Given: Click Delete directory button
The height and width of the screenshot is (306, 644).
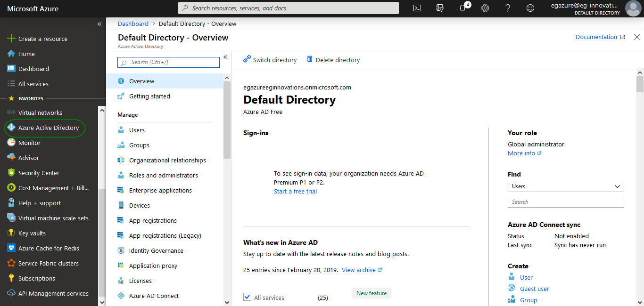Looking at the screenshot, I should [x=333, y=60].
